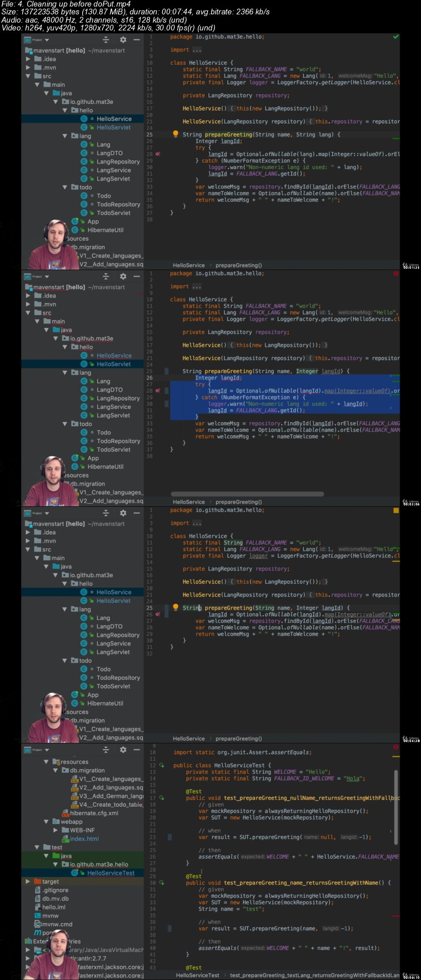Hide the Project panel in the 00:04:38 frame
Image resolution: width=421 pixels, height=980 pixels.
tap(137, 513)
